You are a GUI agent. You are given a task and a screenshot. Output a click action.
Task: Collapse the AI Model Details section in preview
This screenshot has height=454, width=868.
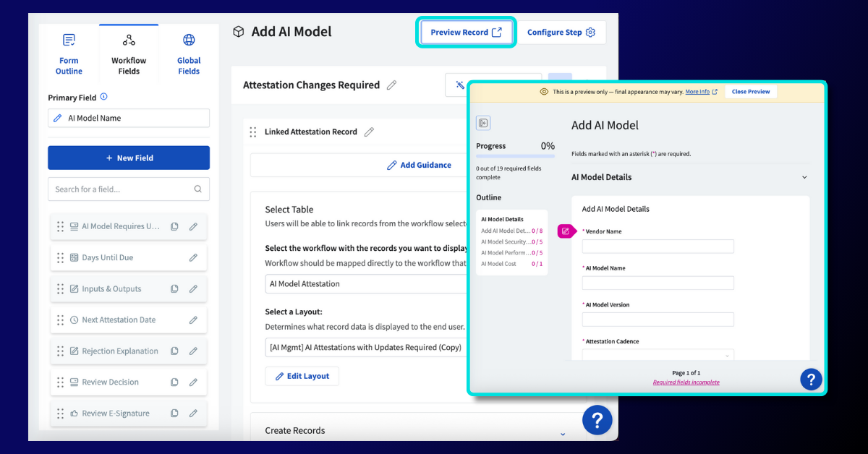click(804, 177)
